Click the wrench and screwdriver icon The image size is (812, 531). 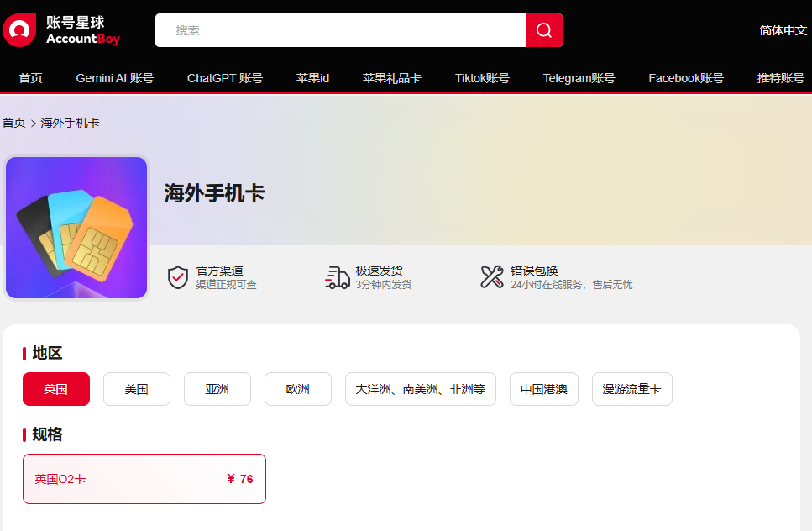[492, 276]
